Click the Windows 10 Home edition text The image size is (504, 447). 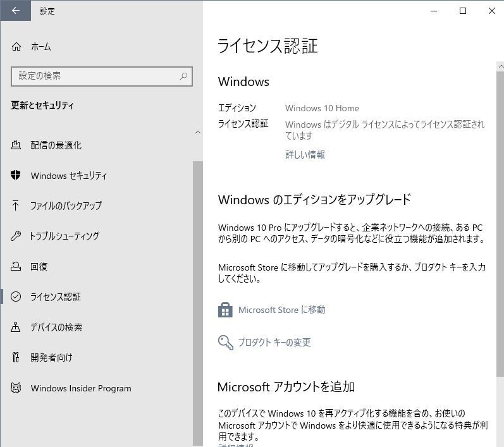[x=322, y=108]
